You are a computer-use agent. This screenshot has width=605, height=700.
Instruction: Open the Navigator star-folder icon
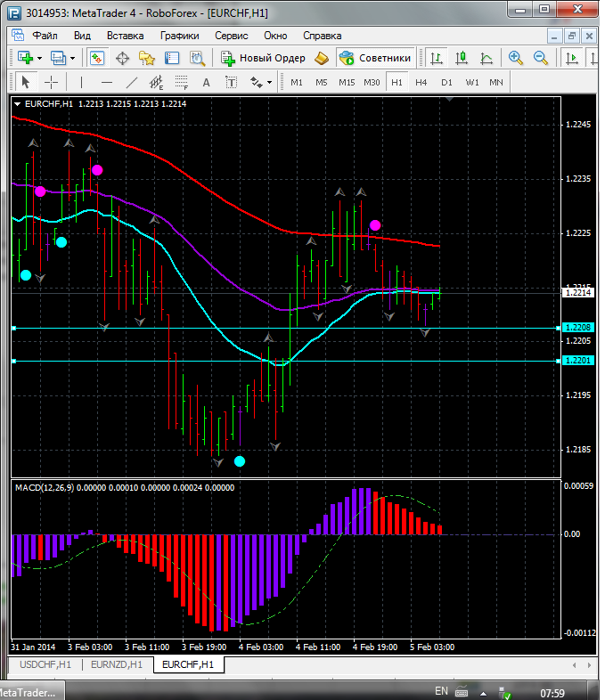(x=147, y=58)
